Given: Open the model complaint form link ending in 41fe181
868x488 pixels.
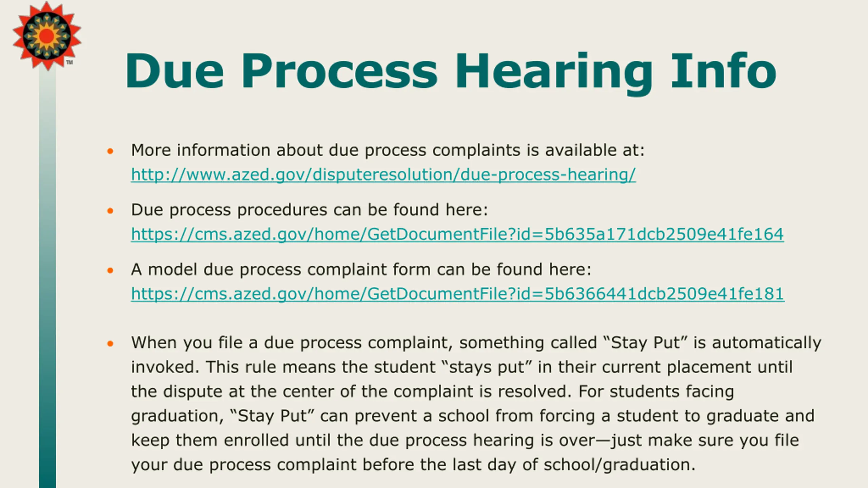Looking at the screenshot, I should point(458,294).
